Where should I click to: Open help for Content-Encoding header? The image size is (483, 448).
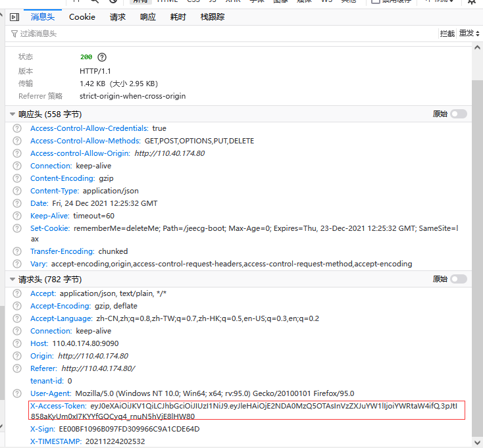coord(17,178)
